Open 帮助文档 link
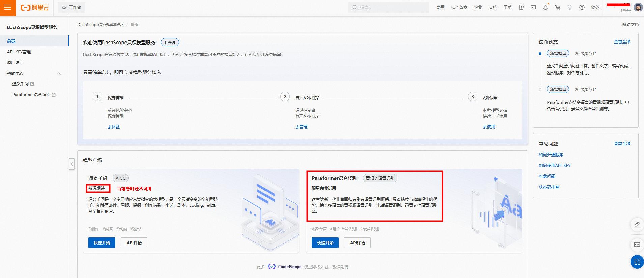Image resolution: width=644 pixels, height=278 pixels. click(x=630, y=25)
